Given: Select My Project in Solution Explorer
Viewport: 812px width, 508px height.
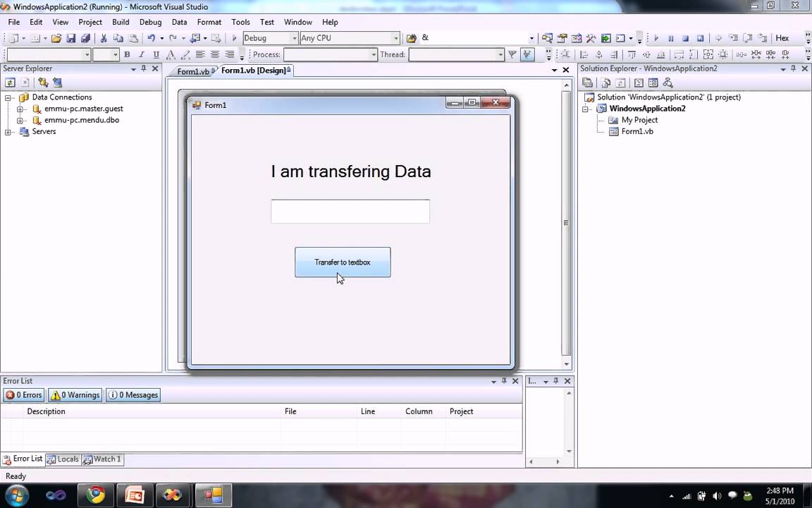Looking at the screenshot, I should pos(639,120).
